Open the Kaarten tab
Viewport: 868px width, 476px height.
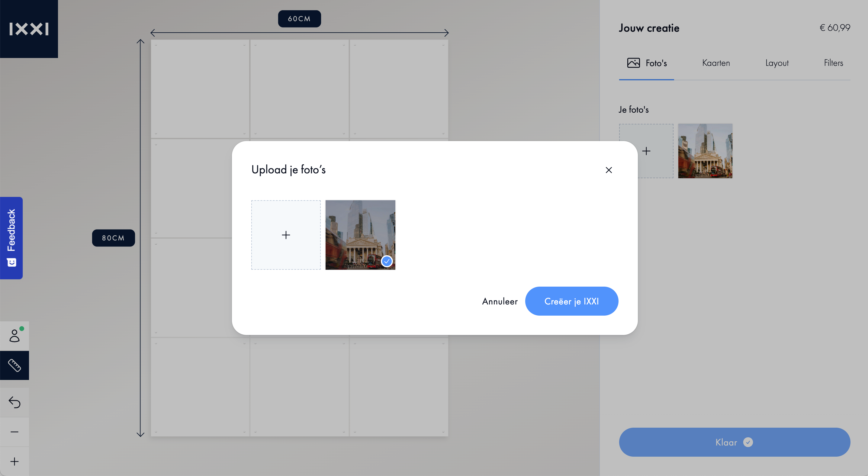[x=716, y=63]
